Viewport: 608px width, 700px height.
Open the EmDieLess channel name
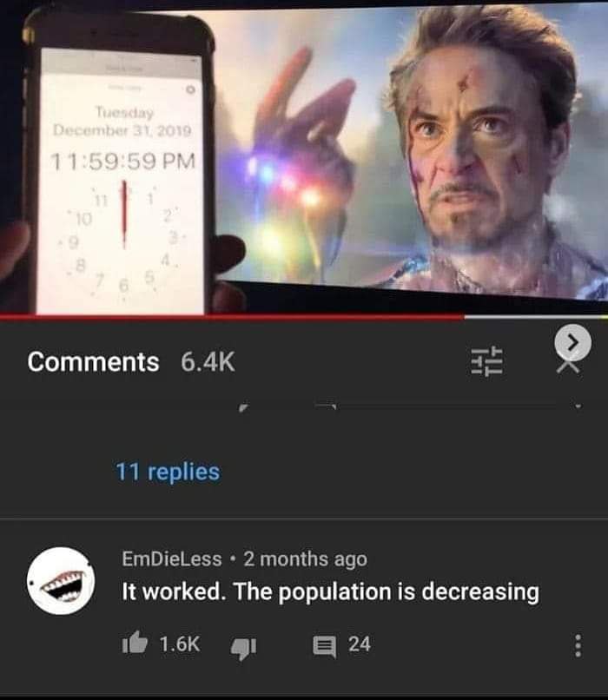172,559
